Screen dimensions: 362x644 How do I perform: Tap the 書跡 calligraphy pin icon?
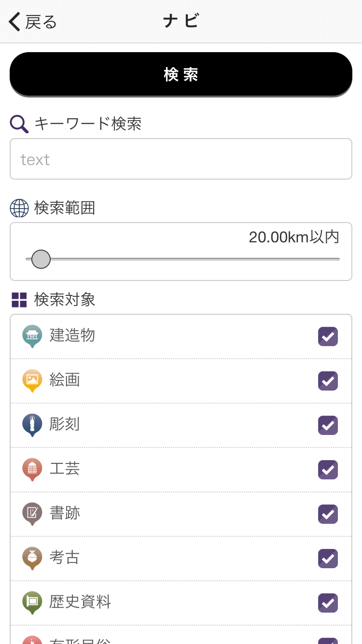pos(32,514)
